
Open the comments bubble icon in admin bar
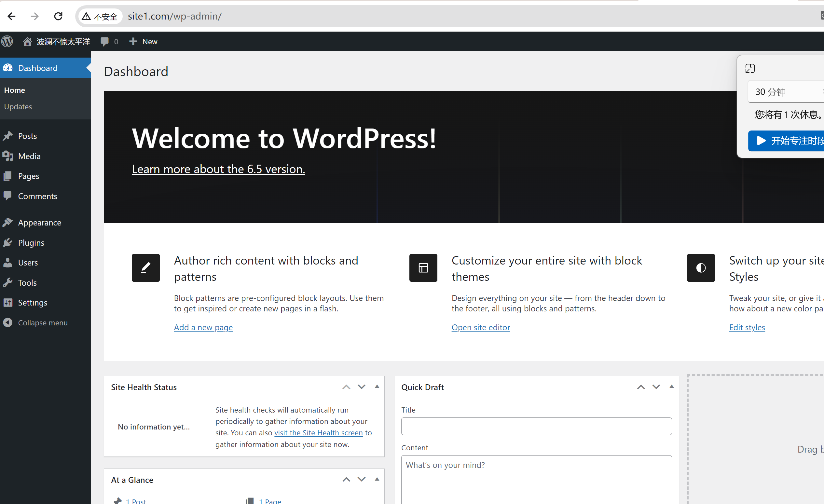coord(105,41)
